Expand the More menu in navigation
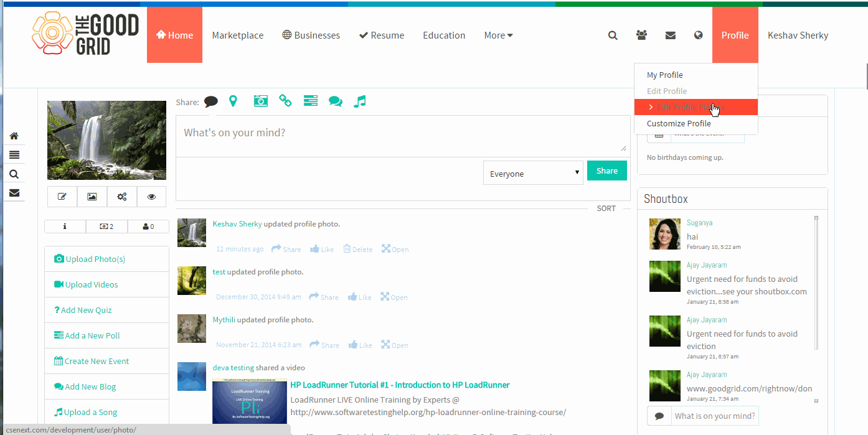 tap(498, 35)
